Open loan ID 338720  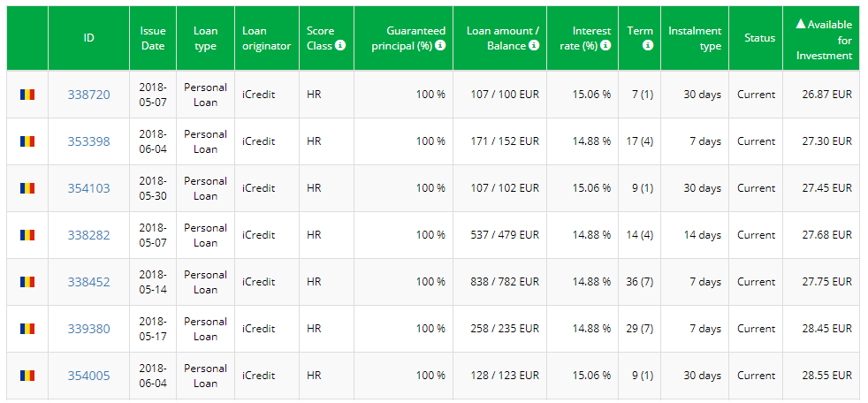pos(88,95)
